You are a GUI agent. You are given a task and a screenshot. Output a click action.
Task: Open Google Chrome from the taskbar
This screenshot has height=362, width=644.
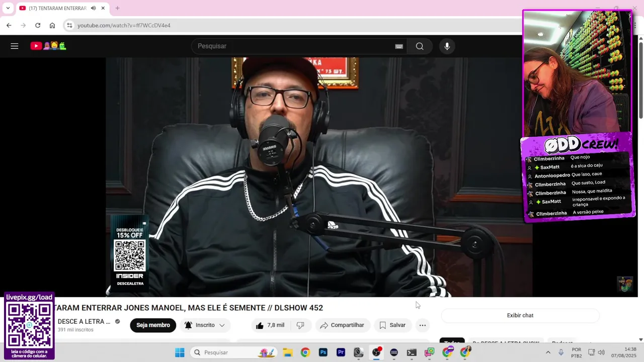click(305, 352)
